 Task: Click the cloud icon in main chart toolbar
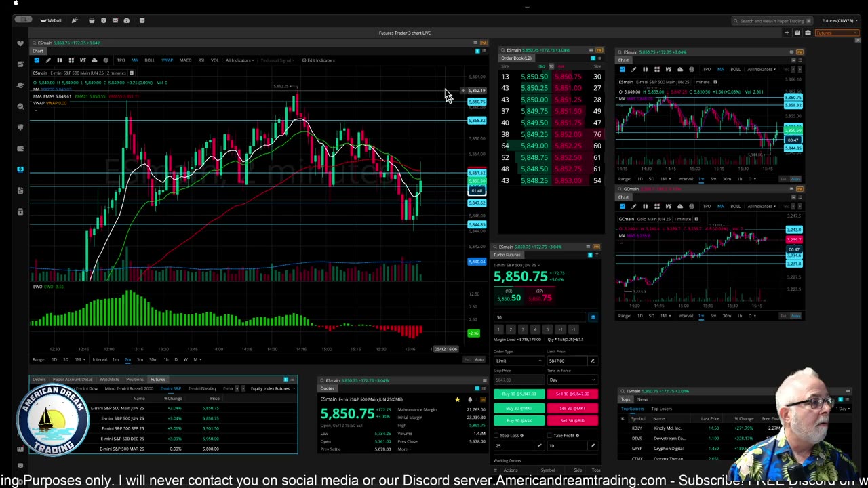tap(94, 60)
